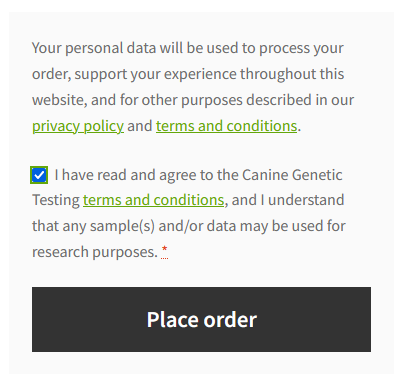This screenshot has height=389, width=402.
Task: Click the red required asterisk
Action: [164, 251]
